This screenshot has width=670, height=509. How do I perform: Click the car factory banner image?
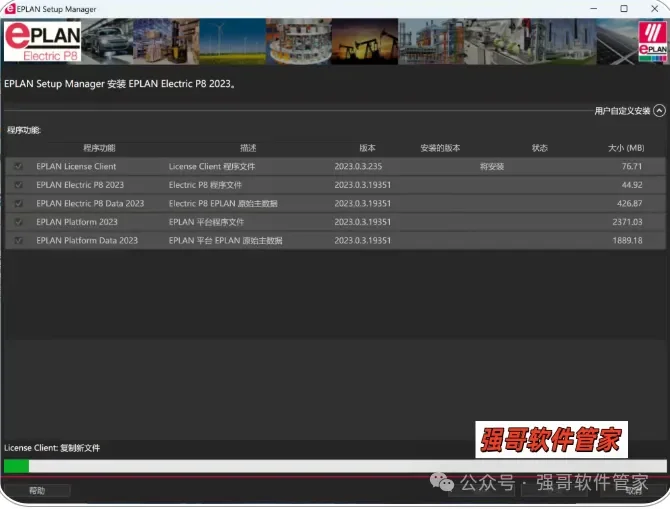(107, 41)
